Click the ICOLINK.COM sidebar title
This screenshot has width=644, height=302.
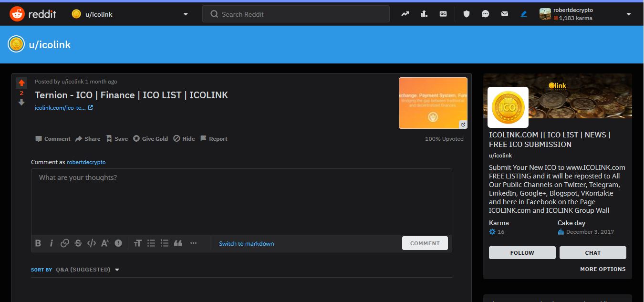pos(550,140)
